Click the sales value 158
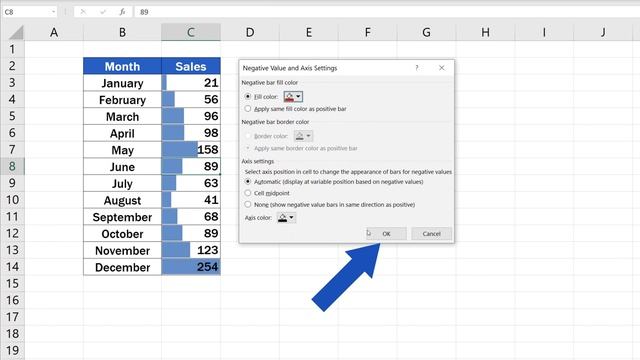Screen dimensions: 640x360 (191, 150)
